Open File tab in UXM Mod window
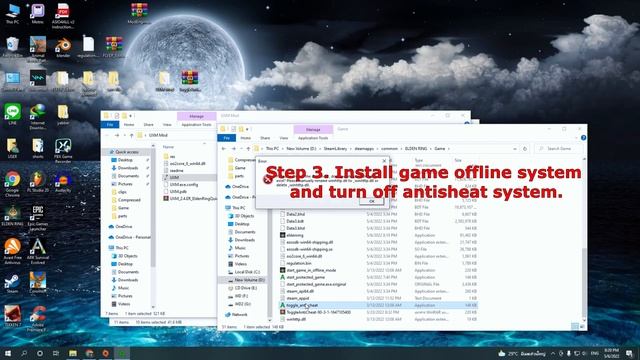This screenshot has width=640, height=360. [110, 124]
